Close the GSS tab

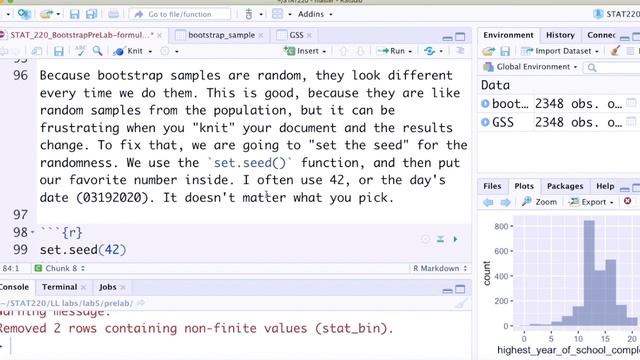[x=309, y=36]
